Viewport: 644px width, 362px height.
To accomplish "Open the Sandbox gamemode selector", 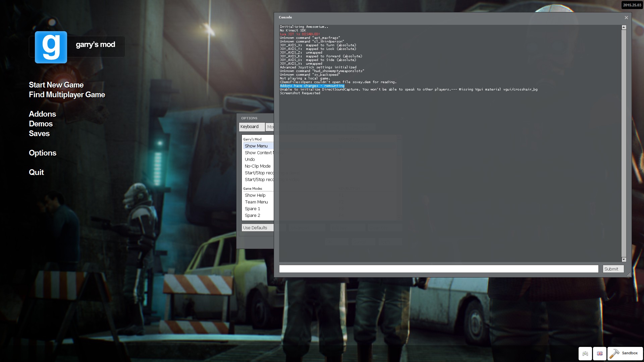I will [625, 354].
